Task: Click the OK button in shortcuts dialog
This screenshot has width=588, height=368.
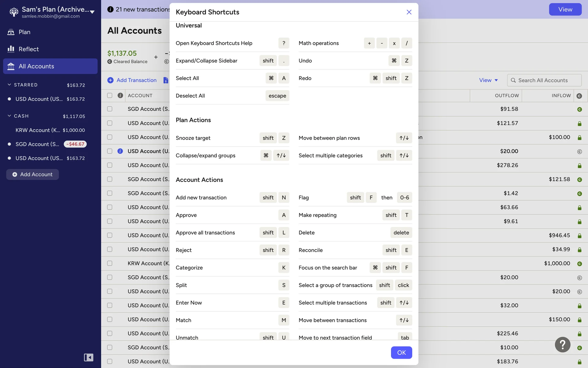Action: [x=401, y=353]
